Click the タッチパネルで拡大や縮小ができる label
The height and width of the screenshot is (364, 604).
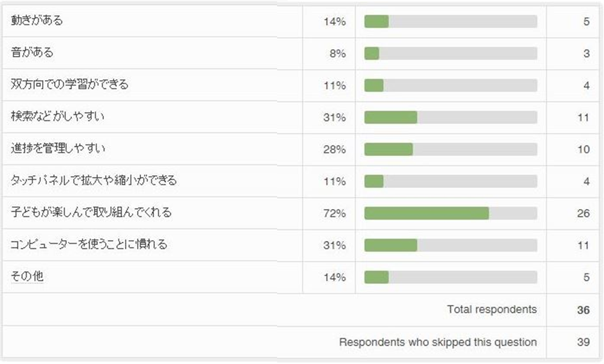coord(93,180)
